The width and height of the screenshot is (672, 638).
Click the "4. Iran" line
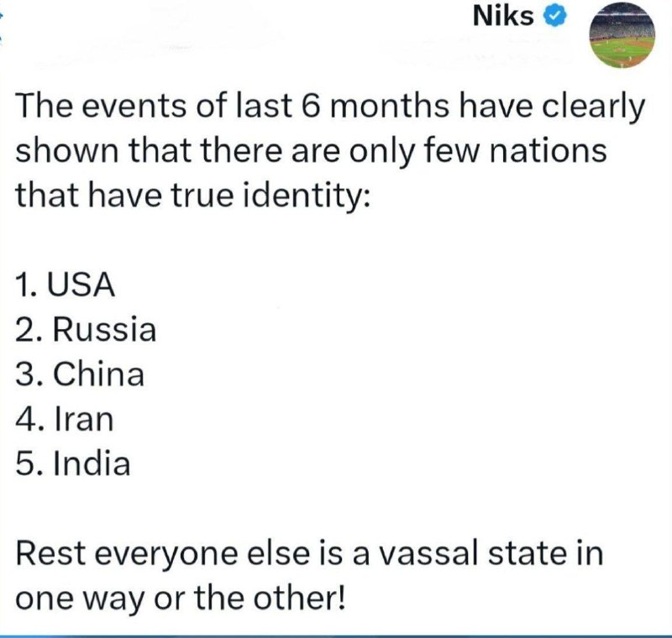click(64, 419)
